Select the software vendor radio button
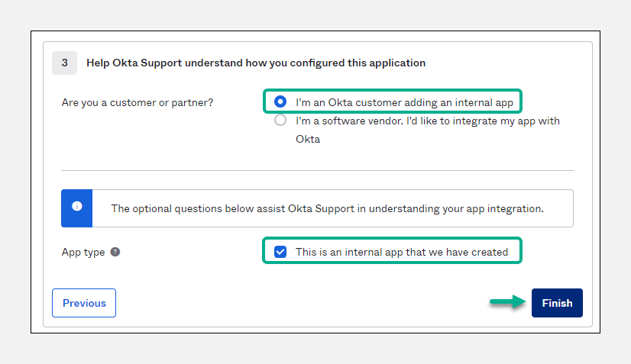 point(280,121)
